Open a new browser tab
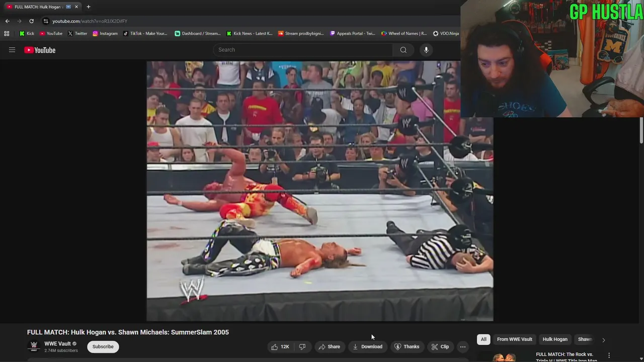The image size is (644, 362). (89, 7)
